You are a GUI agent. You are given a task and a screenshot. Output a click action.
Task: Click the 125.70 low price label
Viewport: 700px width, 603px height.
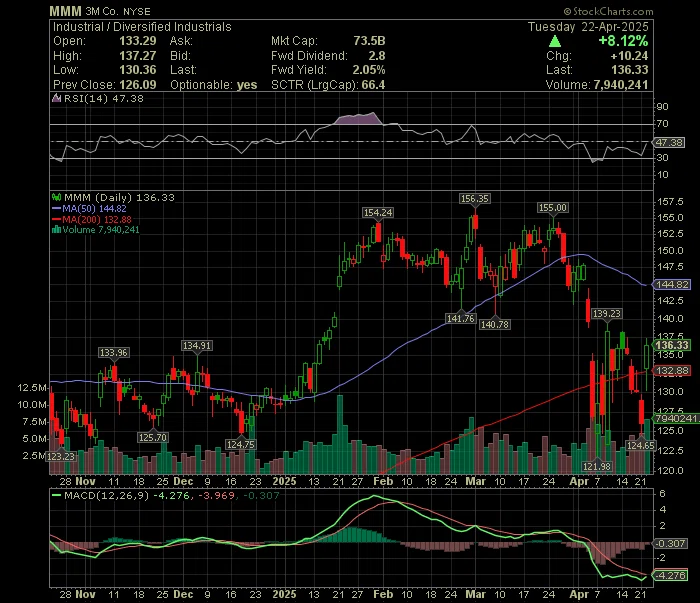tap(152, 437)
